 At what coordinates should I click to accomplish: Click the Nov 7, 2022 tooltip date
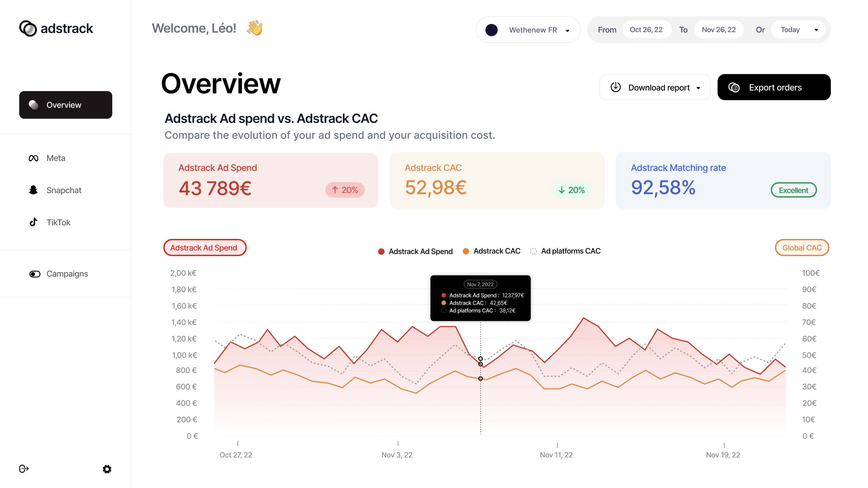click(x=480, y=284)
